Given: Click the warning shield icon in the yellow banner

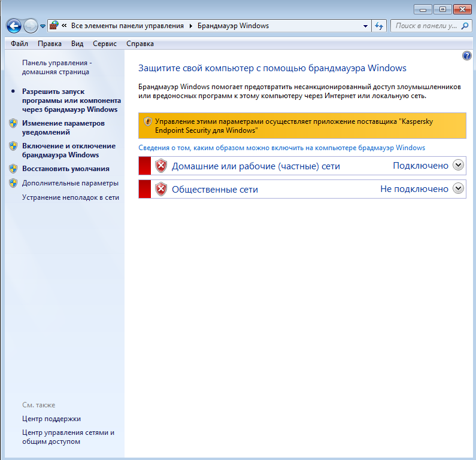Looking at the screenshot, I should [x=147, y=121].
